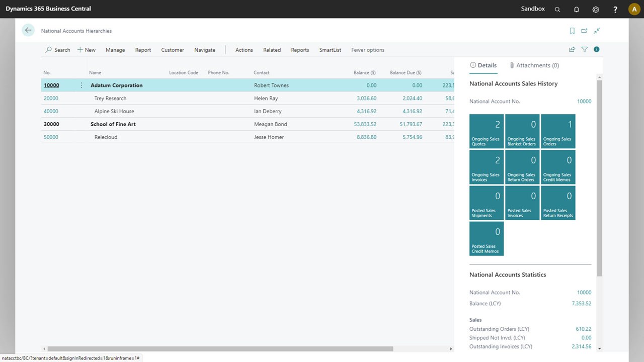Screen dimensions: 644x362
Task: Open Ongoing Sales Return Orders tile
Action: point(522,167)
